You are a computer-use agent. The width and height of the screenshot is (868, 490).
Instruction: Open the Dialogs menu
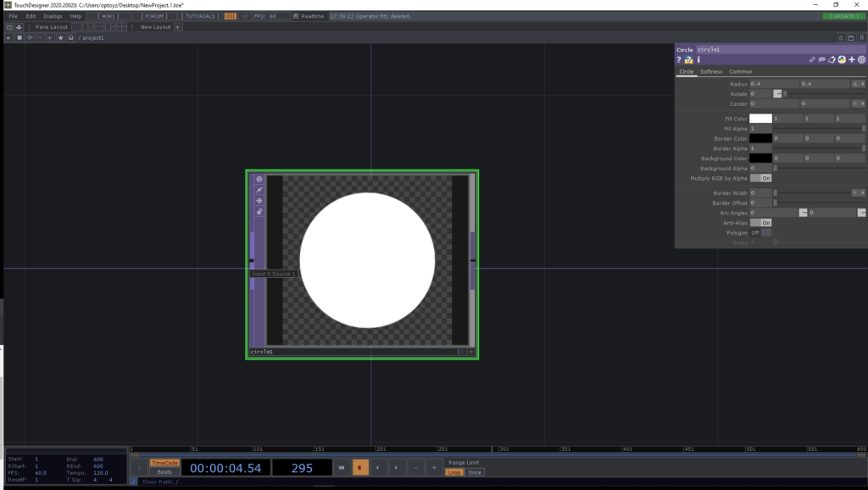point(53,16)
